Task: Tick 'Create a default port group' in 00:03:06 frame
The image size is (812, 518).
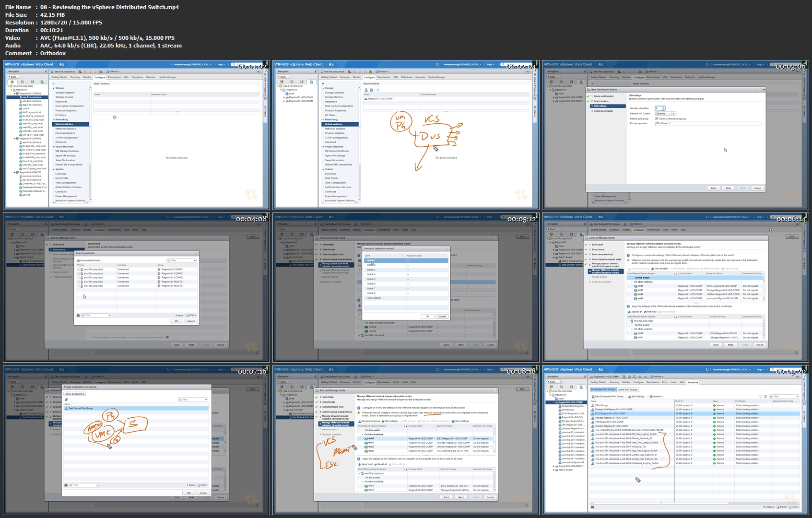Action: click(x=657, y=118)
